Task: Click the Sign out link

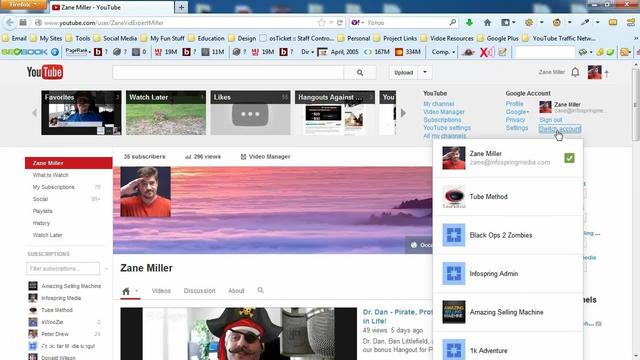Action: (x=551, y=120)
